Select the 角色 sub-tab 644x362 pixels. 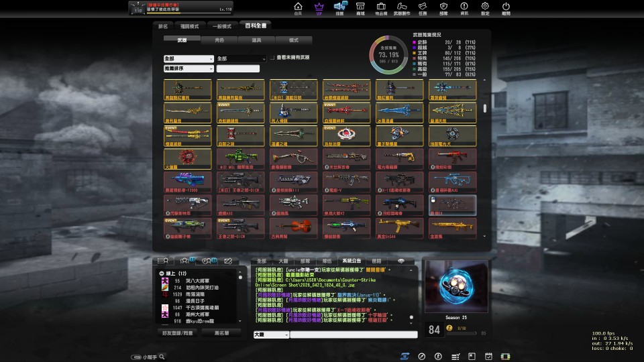219,40
